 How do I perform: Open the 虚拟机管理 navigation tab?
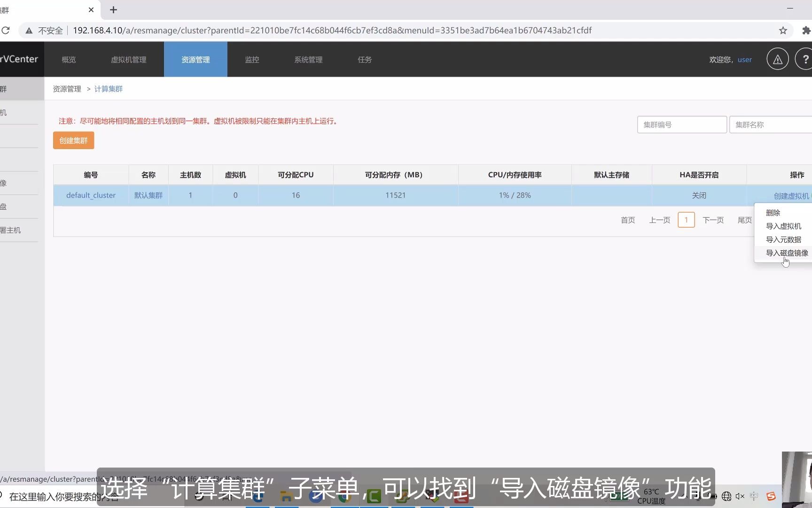coord(129,60)
